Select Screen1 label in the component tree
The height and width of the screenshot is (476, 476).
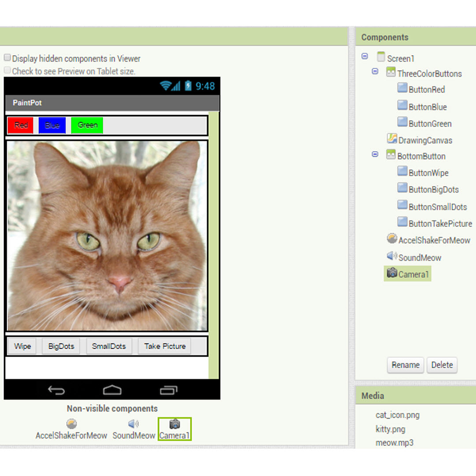pyautogui.click(x=400, y=58)
